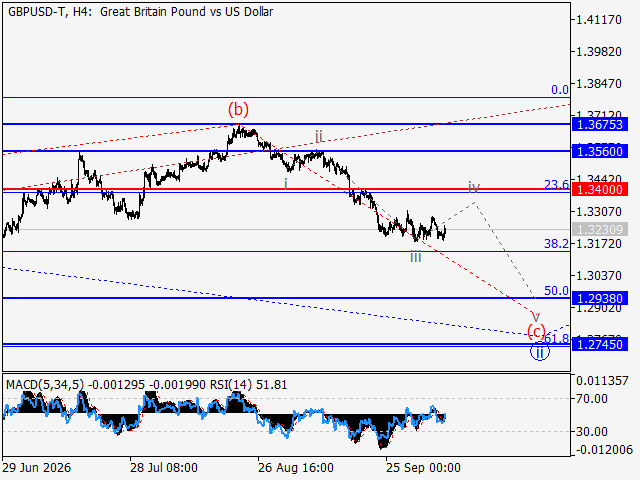Click the MACD(5,34,5) indicator label

click(45, 385)
